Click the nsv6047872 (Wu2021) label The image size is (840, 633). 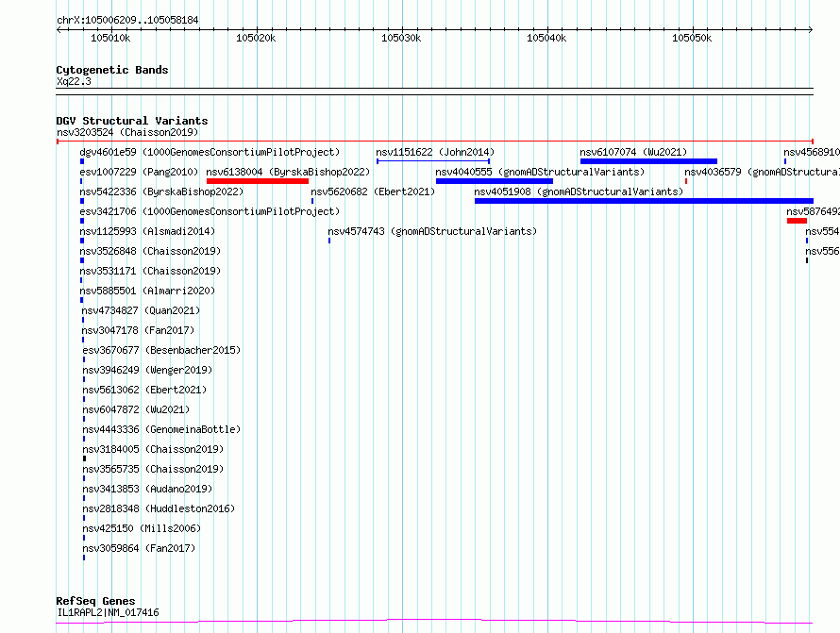tap(136, 409)
